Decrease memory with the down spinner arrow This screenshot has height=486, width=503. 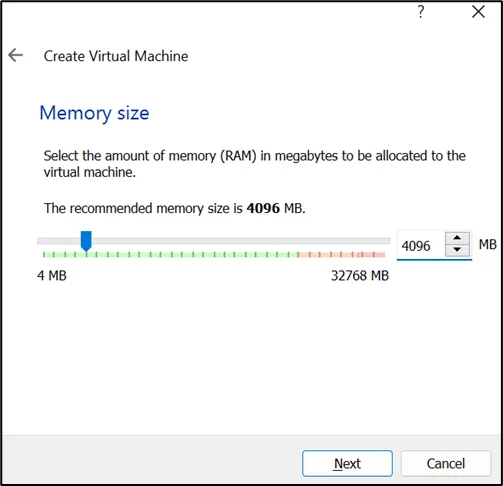click(x=457, y=249)
